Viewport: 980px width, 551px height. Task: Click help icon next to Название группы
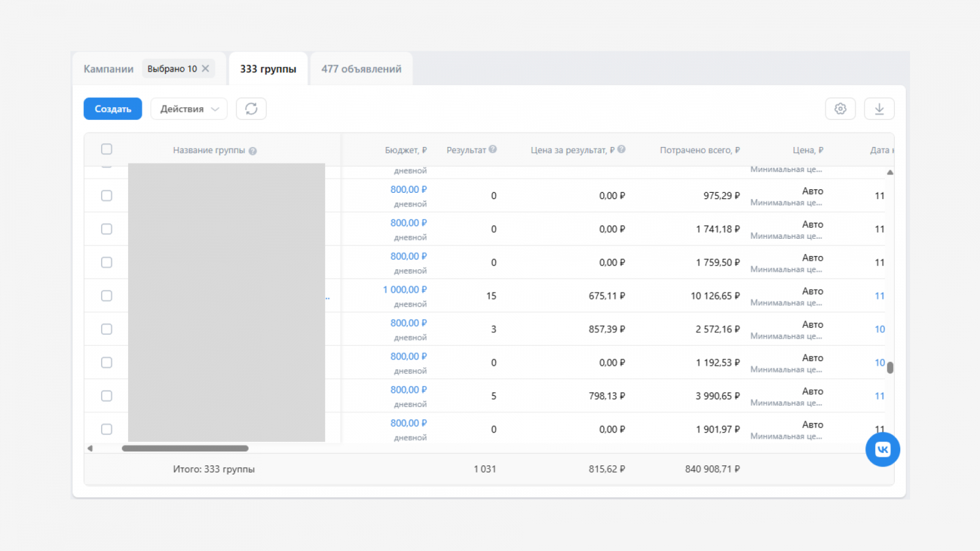pos(253,151)
